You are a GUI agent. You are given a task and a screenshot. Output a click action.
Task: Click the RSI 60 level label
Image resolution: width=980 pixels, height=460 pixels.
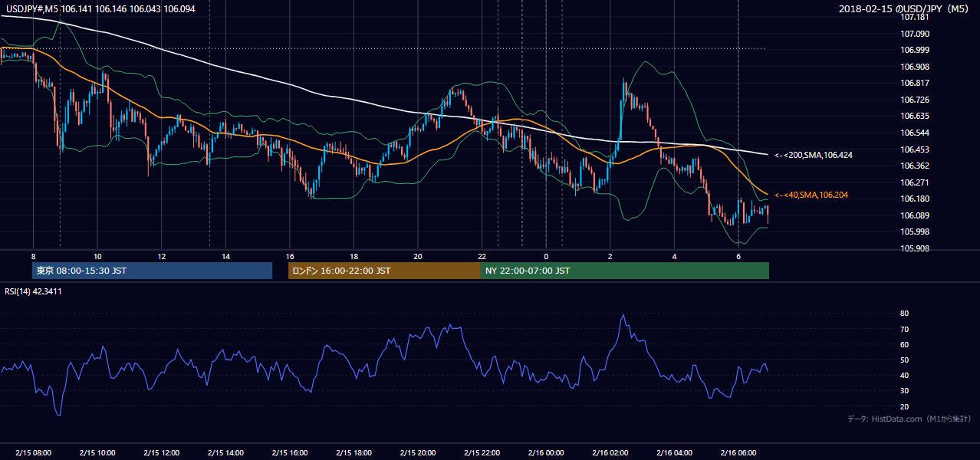point(905,344)
